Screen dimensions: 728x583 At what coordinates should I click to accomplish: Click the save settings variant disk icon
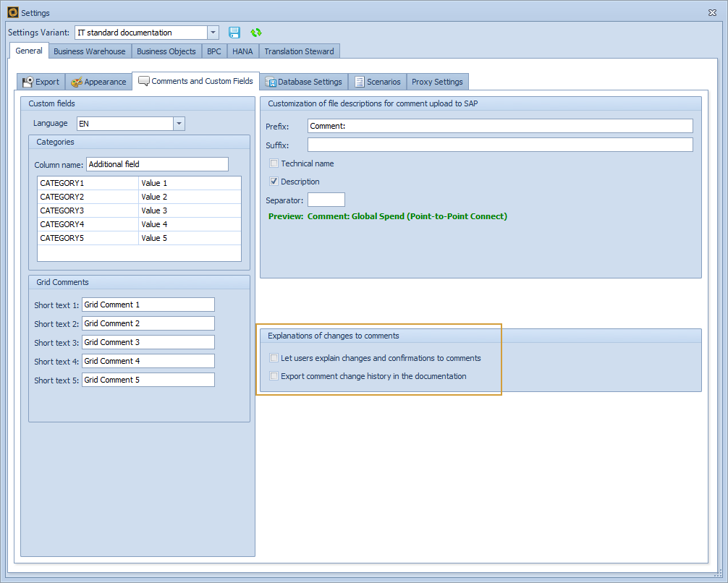coord(234,33)
